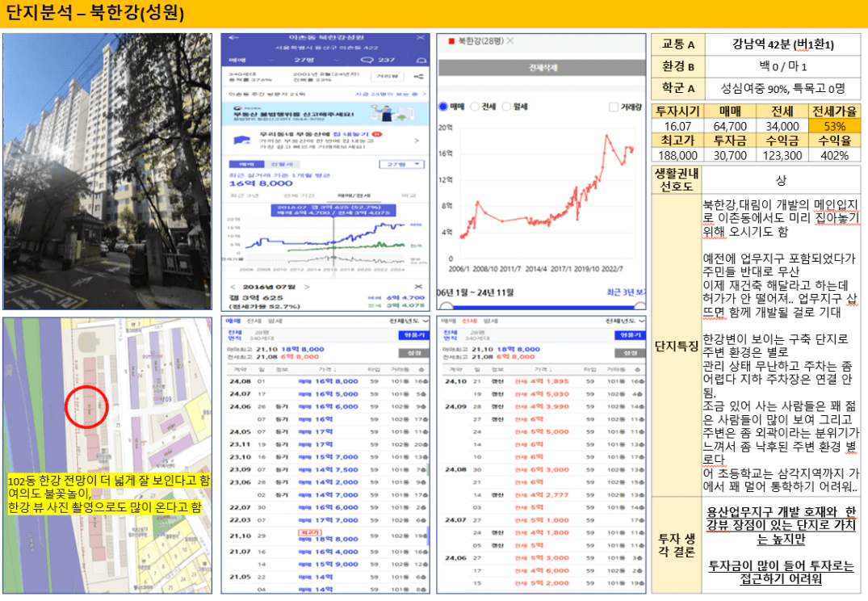Select the 24.08 sale row at 16억 8,000

click(x=327, y=381)
